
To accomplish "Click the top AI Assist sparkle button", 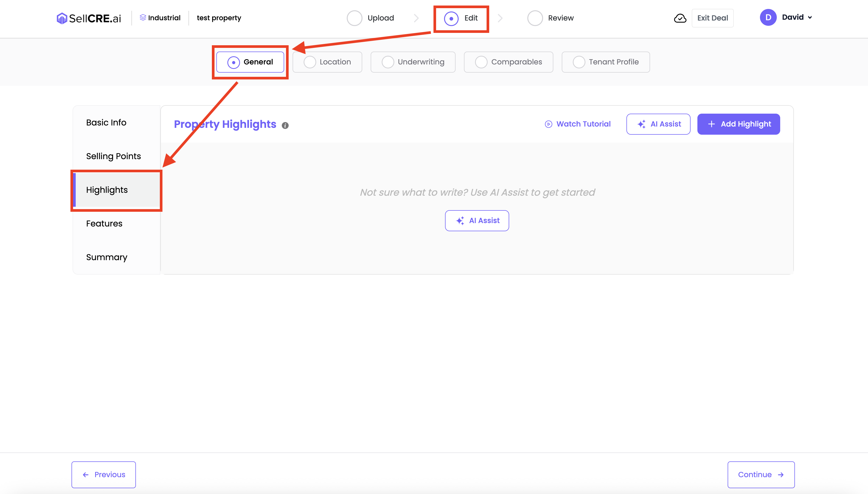I will 658,124.
